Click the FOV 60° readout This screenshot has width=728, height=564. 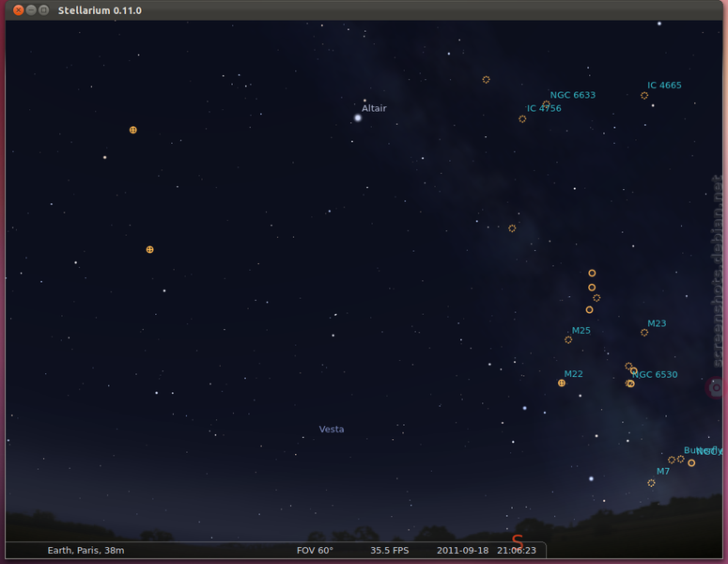pos(315,551)
